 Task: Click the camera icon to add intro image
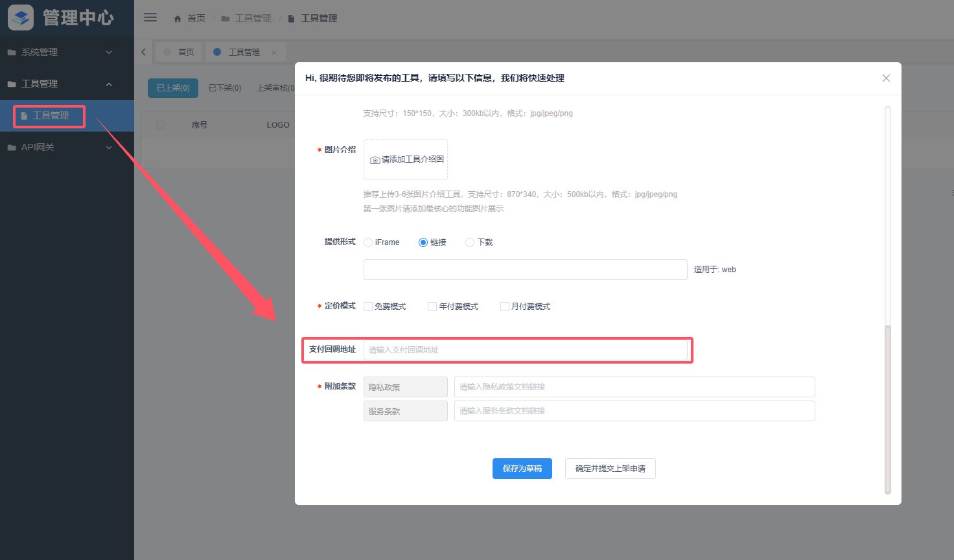375,160
